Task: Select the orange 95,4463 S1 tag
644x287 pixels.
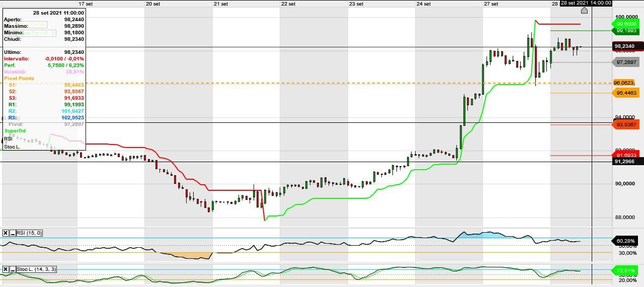Action: 626,93
